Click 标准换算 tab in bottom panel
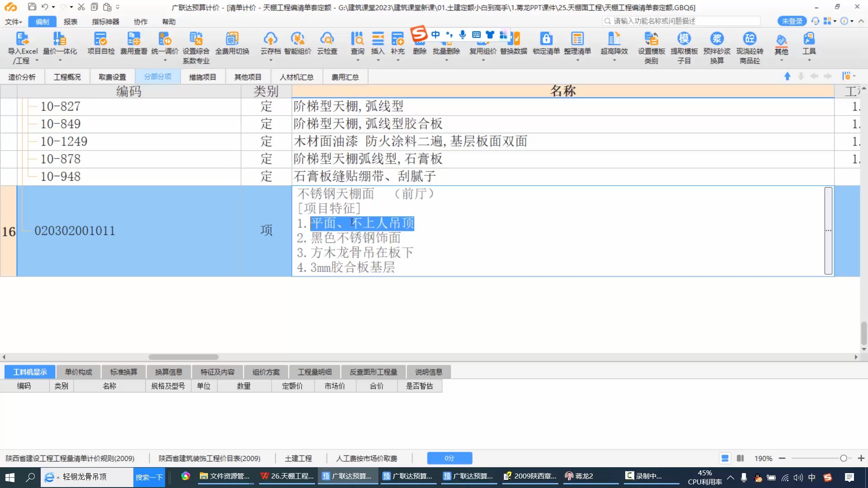The image size is (868, 488). 123,371
